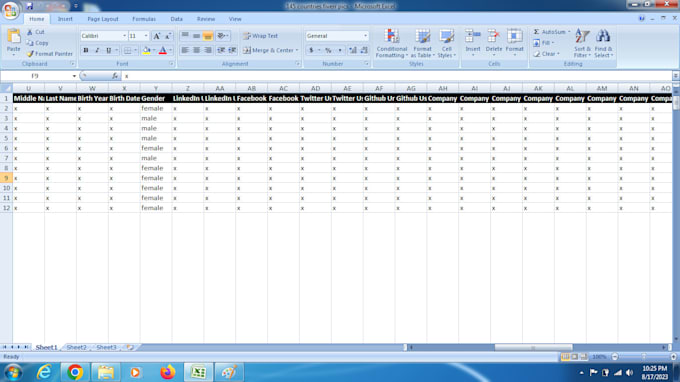This screenshot has width=680, height=382.
Task: Click Decrease Decimal icon
Action: click(x=364, y=50)
